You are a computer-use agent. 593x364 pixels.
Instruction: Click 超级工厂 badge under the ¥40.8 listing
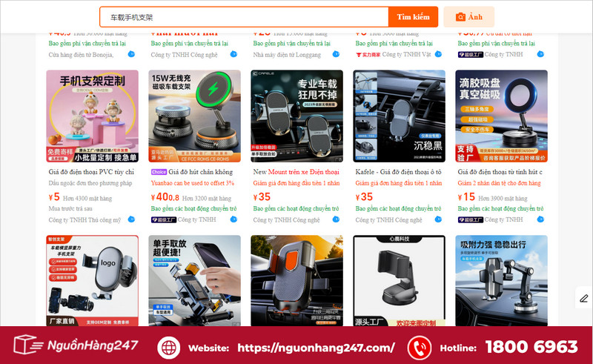[164, 219]
